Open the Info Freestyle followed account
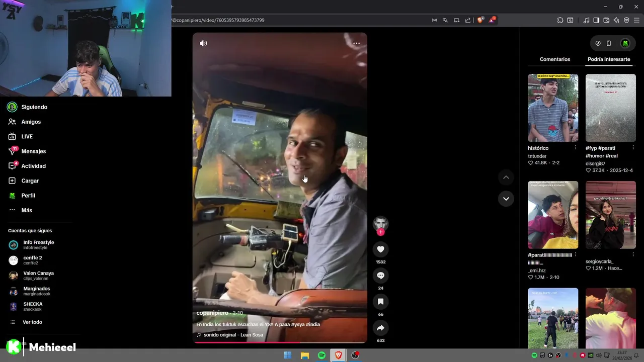This screenshot has height=362, width=644. (32, 245)
